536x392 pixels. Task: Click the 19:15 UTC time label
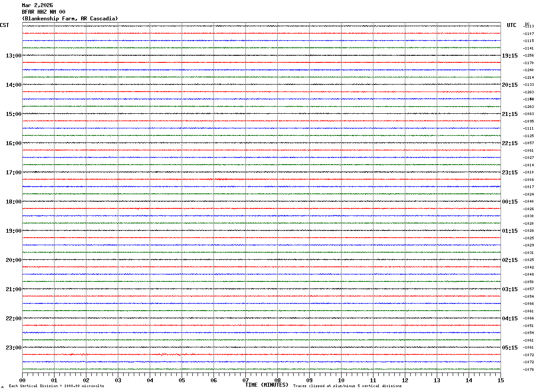pyautogui.click(x=509, y=56)
